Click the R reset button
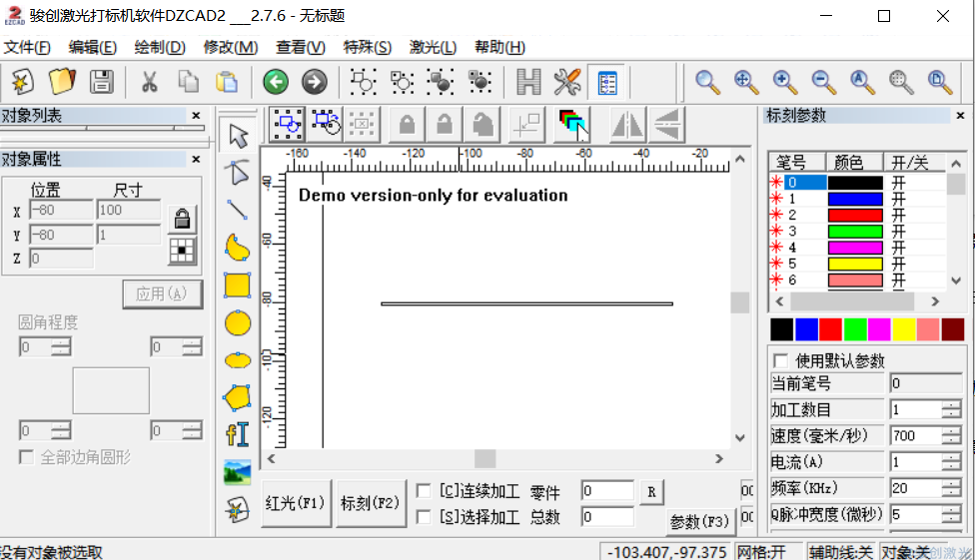This screenshot has height=560, width=975. pyautogui.click(x=651, y=492)
